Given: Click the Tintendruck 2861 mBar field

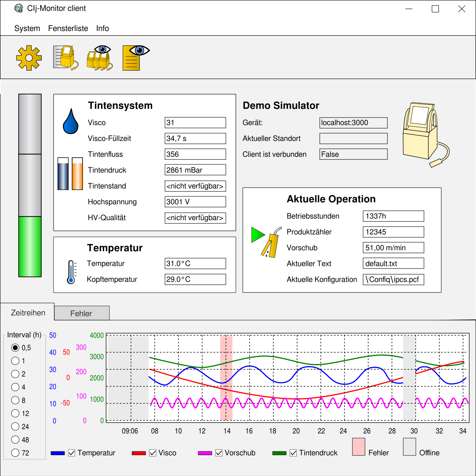Looking at the screenshot, I should pyautogui.click(x=195, y=170).
